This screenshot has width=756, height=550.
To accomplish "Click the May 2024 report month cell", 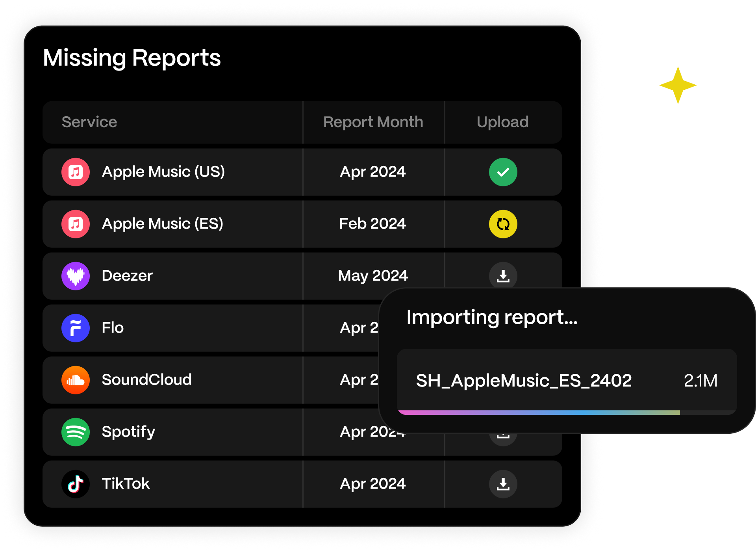I will (x=373, y=276).
